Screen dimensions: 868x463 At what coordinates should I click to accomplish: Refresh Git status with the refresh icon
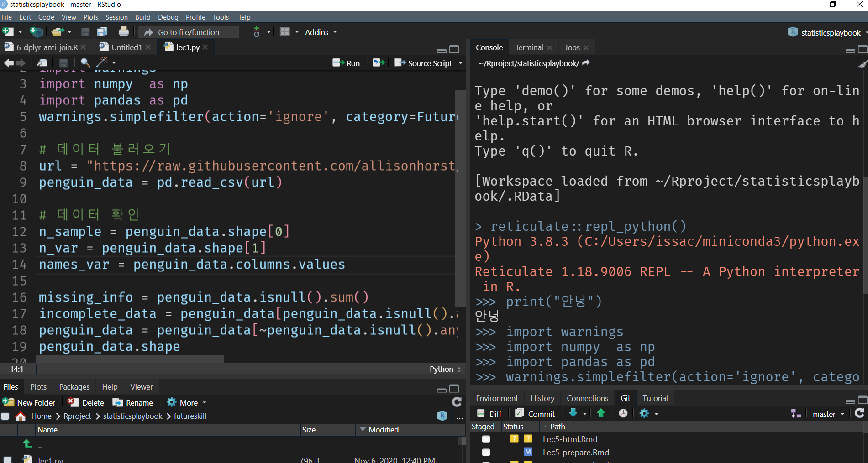click(x=859, y=413)
